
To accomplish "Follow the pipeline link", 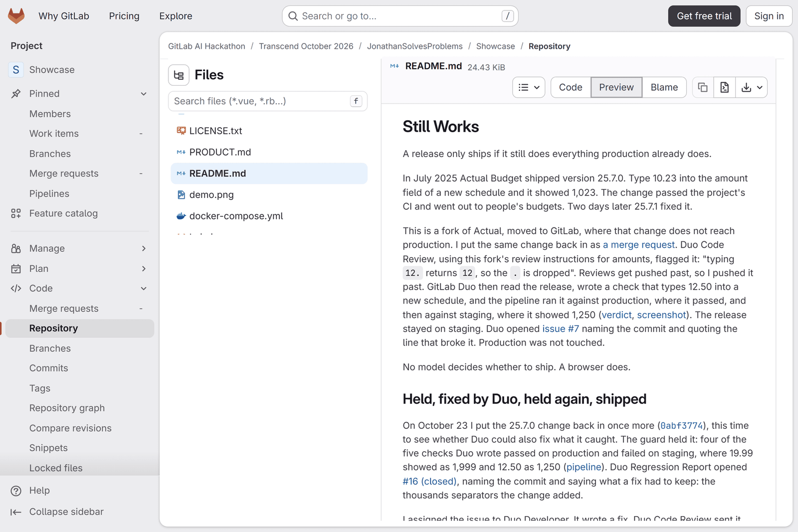I will click(584, 467).
